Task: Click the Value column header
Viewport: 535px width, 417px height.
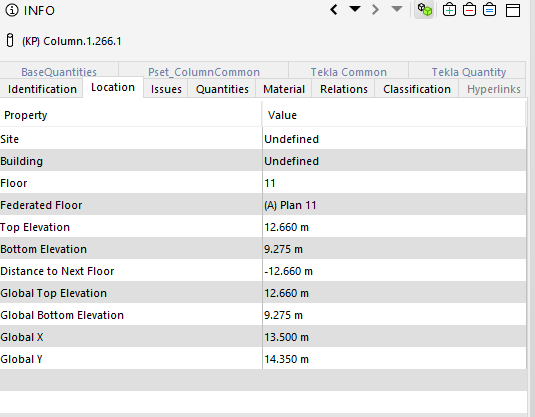Action: [394, 115]
